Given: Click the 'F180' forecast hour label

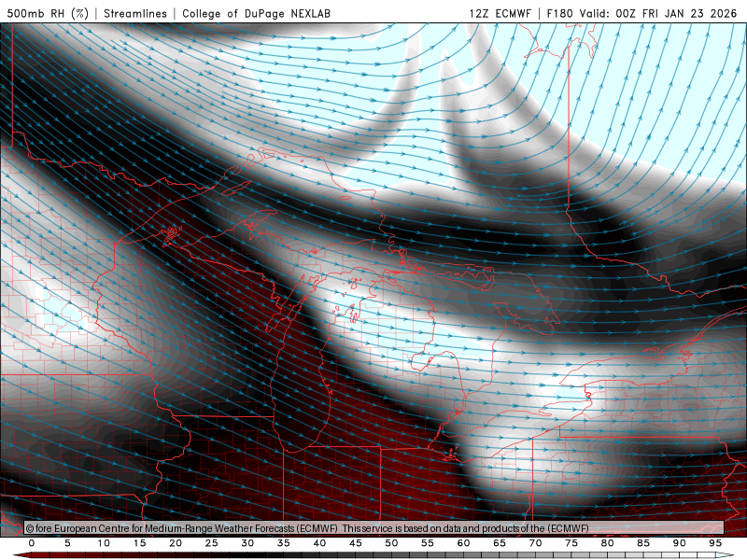Looking at the screenshot, I should click(559, 13).
